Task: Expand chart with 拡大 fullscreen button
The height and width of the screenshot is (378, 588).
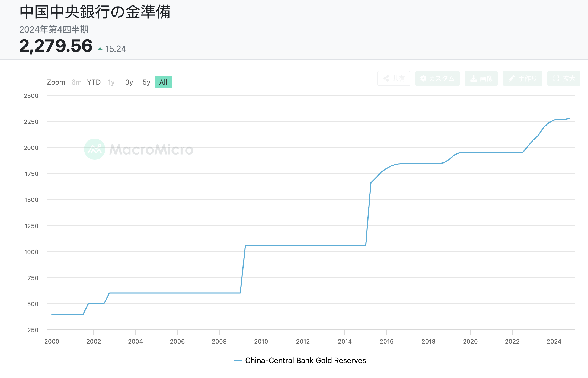Action: click(564, 79)
